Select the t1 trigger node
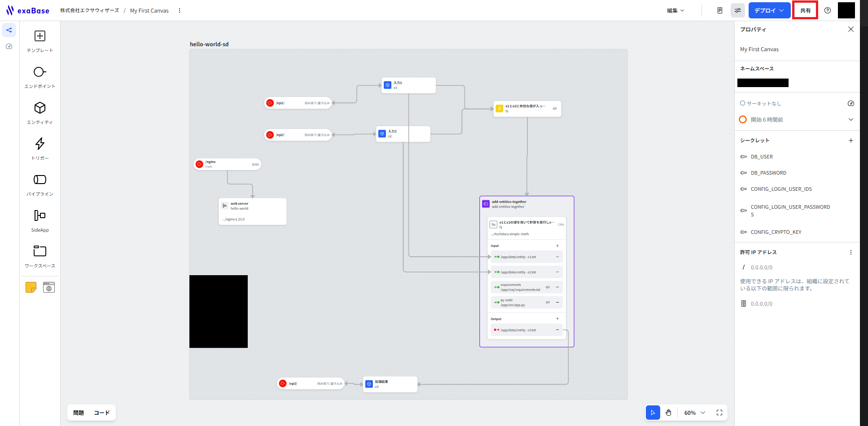 (x=527, y=109)
